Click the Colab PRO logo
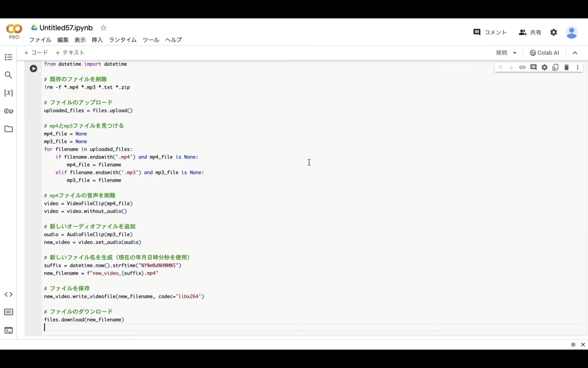 click(x=14, y=32)
